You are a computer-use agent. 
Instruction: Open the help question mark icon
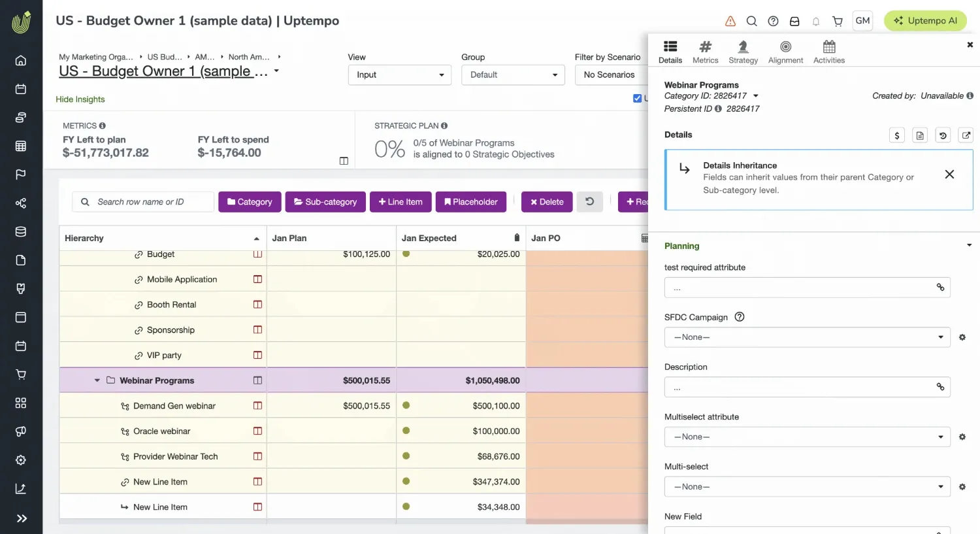tap(773, 21)
